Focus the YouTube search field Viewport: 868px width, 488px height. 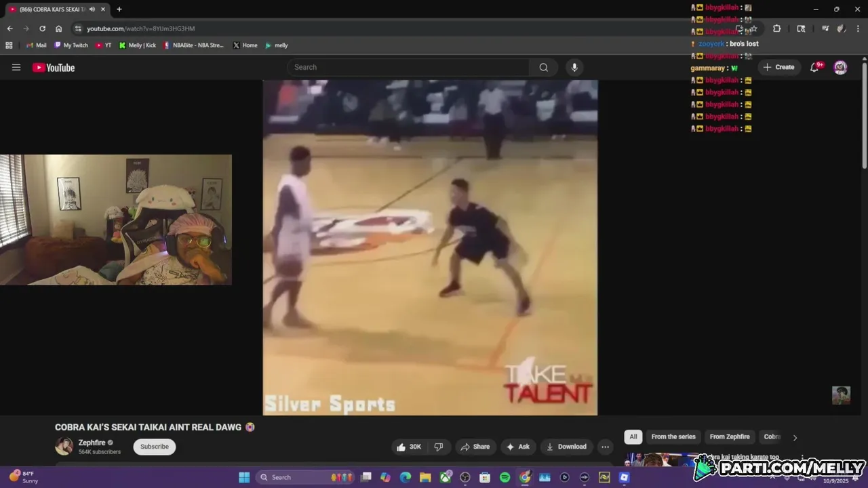(x=409, y=67)
